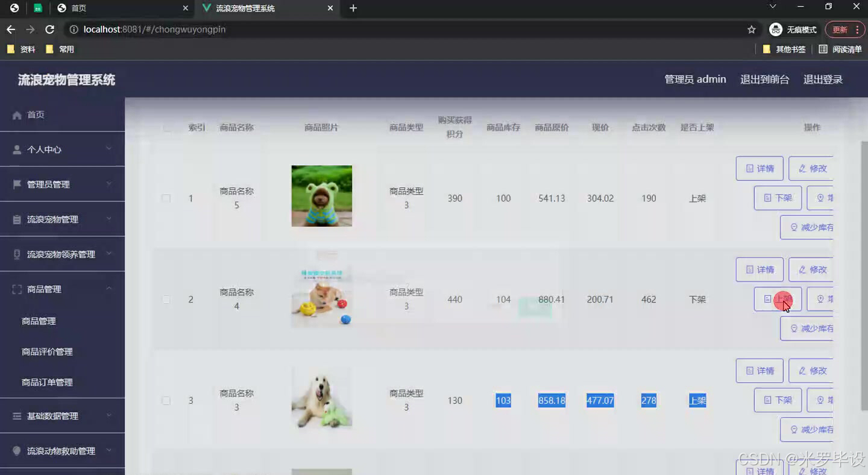
Task: Click 下架 for product row 3
Action: [778, 400]
